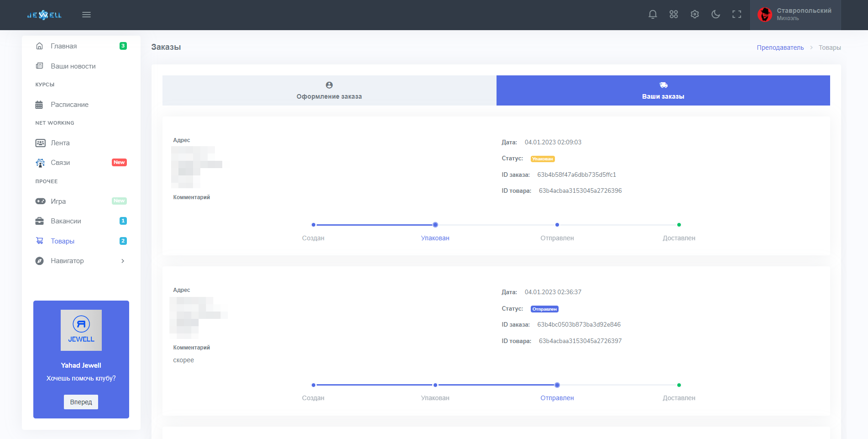Click the Связи network icon
This screenshot has height=439, width=868.
pyautogui.click(x=40, y=163)
